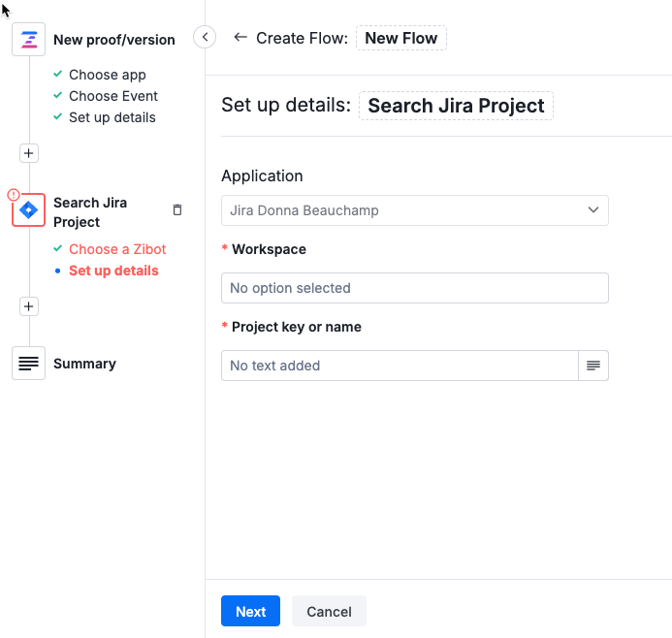Add a step before Summary
Image resolution: width=672 pixels, height=638 pixels.
[29, 306]
